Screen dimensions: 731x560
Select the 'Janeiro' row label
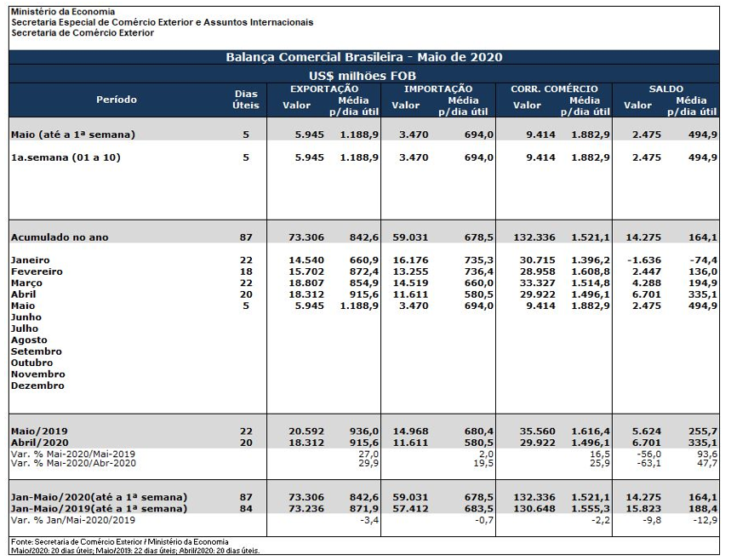click(x=31, y=260)
